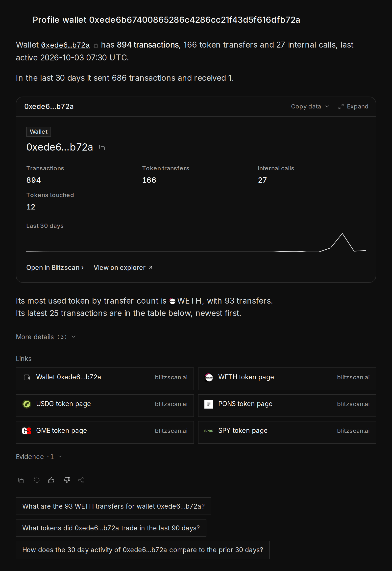The width and height of the screenshot is (392, 571).
Task: Click the Token transfers value 166
Action: (149, 180)
